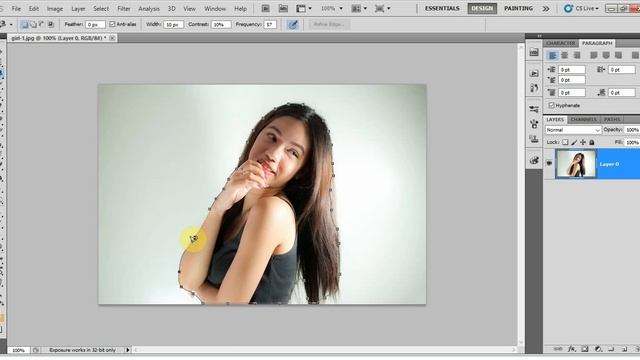Image resolution: width=640 pixels, height=360 pixels.
Task: Click the Add to selection icon
Action: 33,24
